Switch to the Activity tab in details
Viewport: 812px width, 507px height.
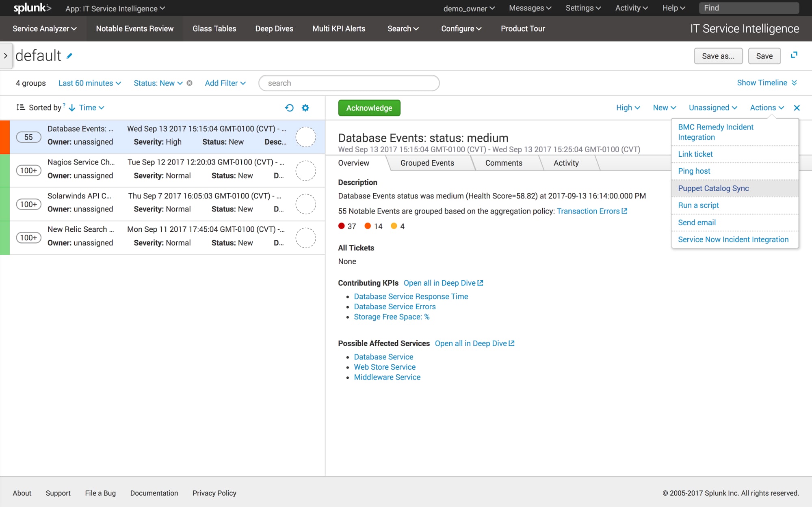[x=566, y=163]
